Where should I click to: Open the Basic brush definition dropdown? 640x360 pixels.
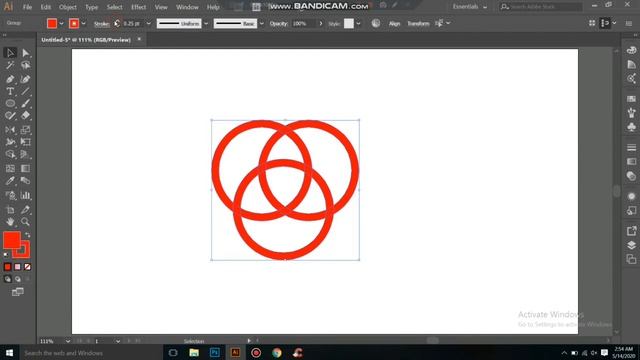(262, 24)
